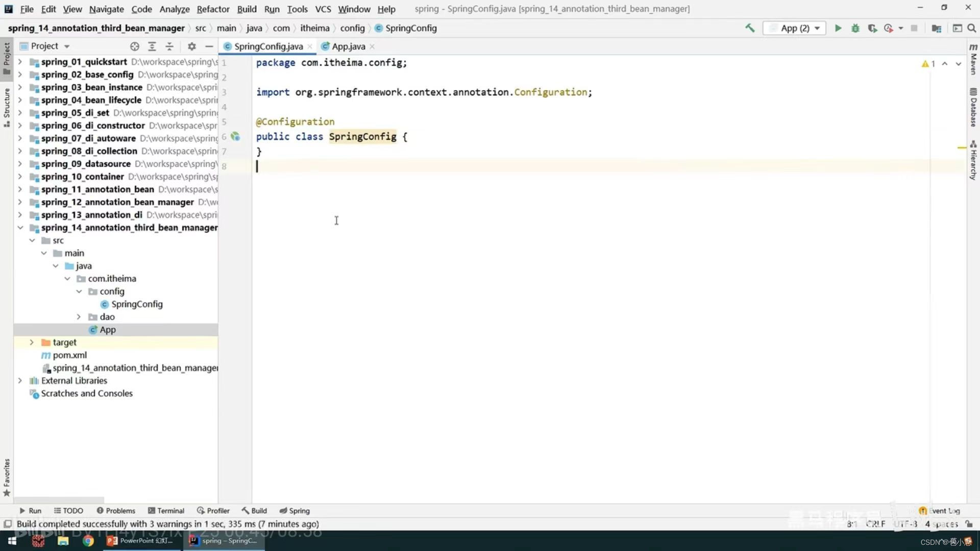Click the Terminal panel button

tap(170, 510)
